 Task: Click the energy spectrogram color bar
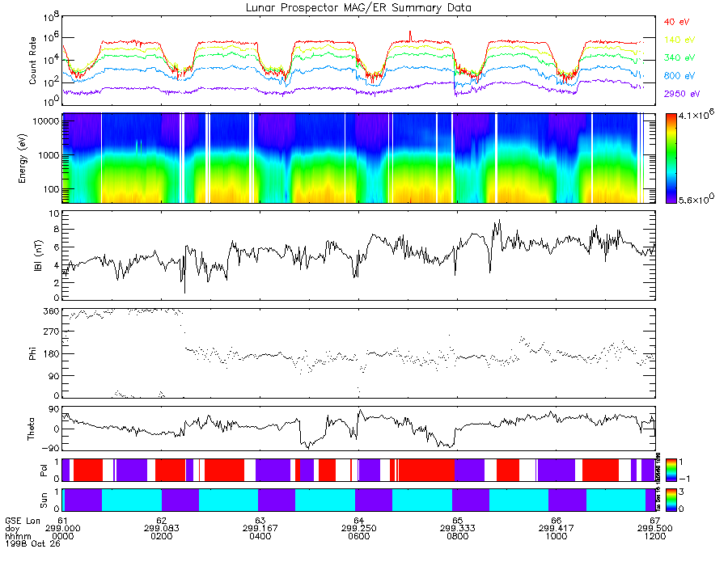point(671,157)
